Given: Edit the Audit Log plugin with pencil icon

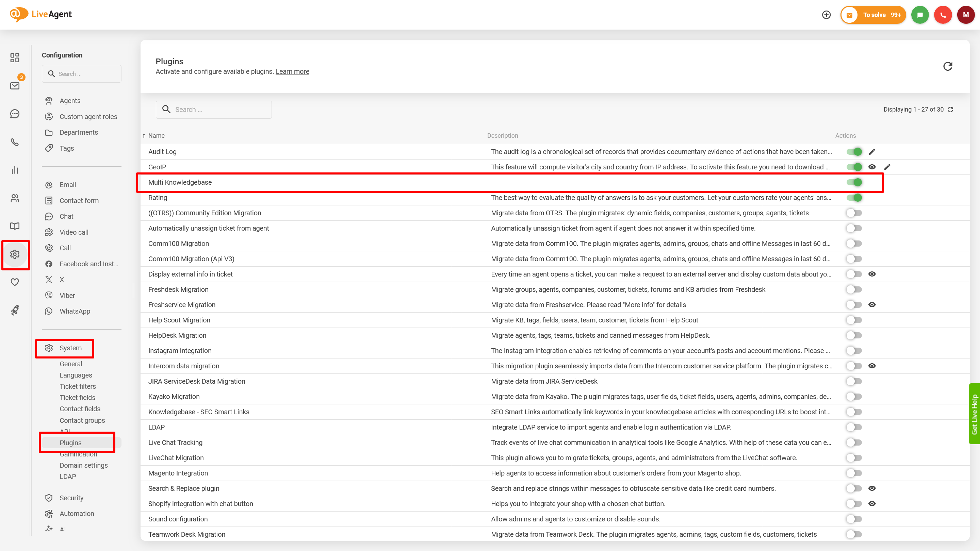Looking at the screenshot, I should click(872, 152).
